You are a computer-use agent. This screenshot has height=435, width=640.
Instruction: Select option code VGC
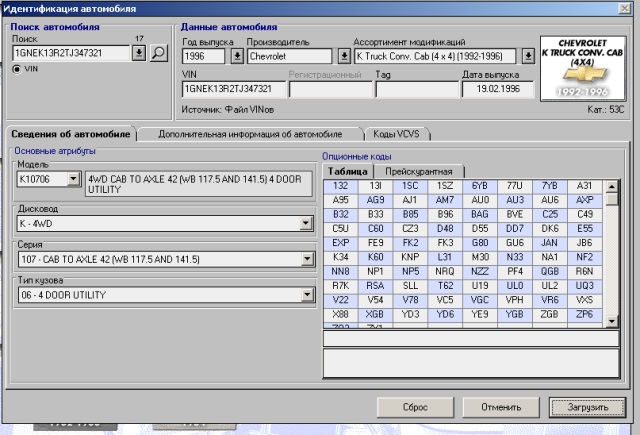click(480, 300)
